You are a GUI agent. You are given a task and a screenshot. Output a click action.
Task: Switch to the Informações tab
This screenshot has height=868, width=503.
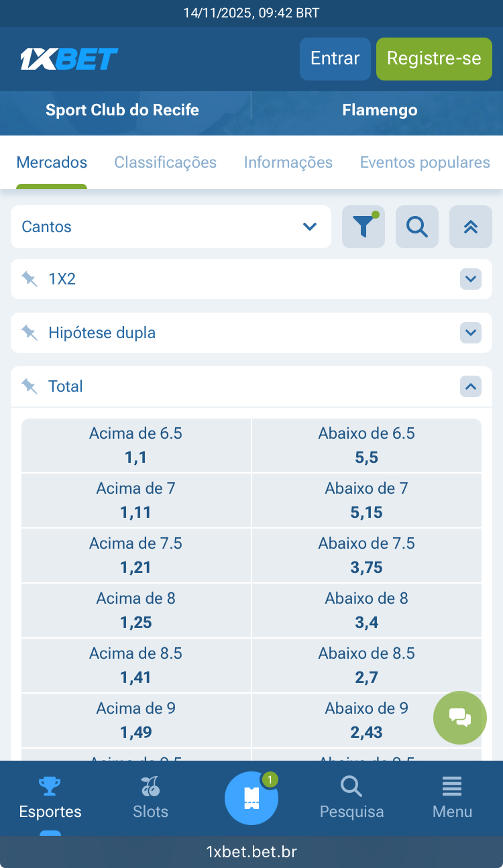288,162
